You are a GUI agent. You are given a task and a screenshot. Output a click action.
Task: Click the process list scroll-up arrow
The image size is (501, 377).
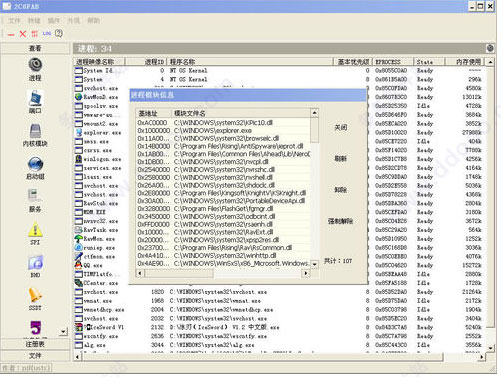[x=490, y=62]
